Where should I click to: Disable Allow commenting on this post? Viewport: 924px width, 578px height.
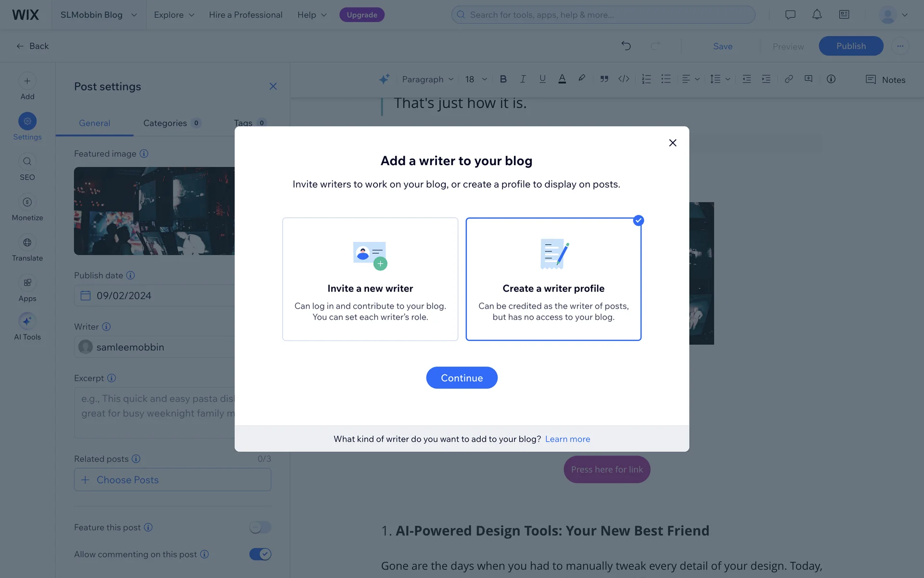click(x=260, y=554)
